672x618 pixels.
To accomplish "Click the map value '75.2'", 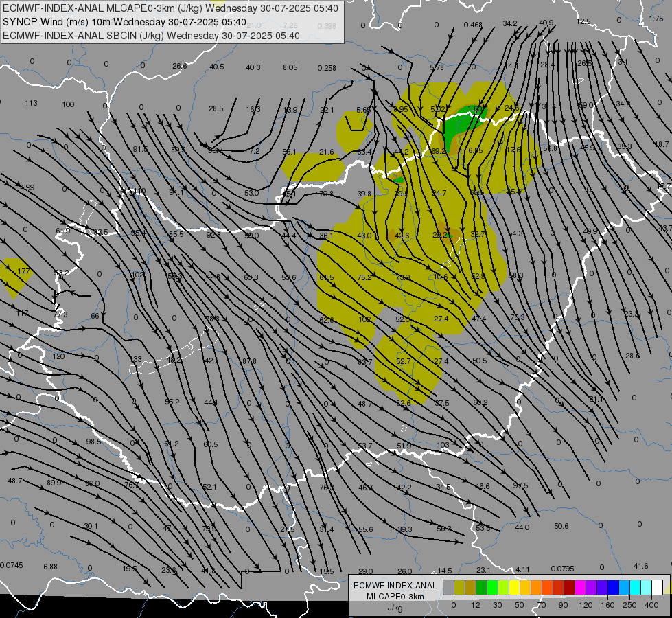I will 364,277.
